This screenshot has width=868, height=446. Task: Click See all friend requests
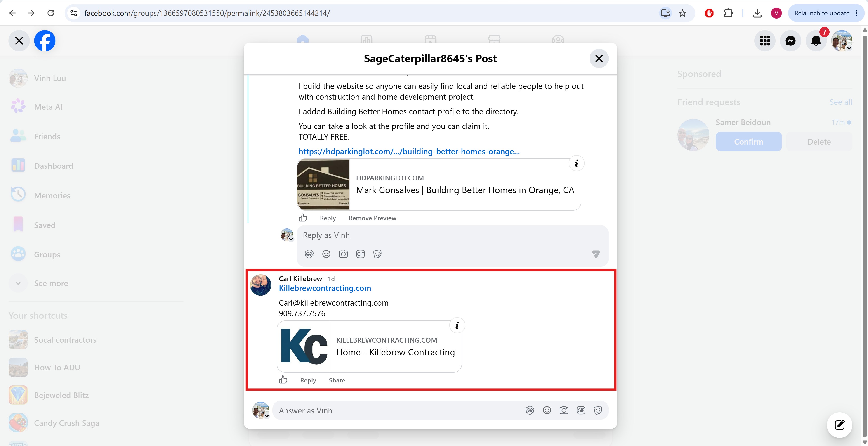pos(841,102)
